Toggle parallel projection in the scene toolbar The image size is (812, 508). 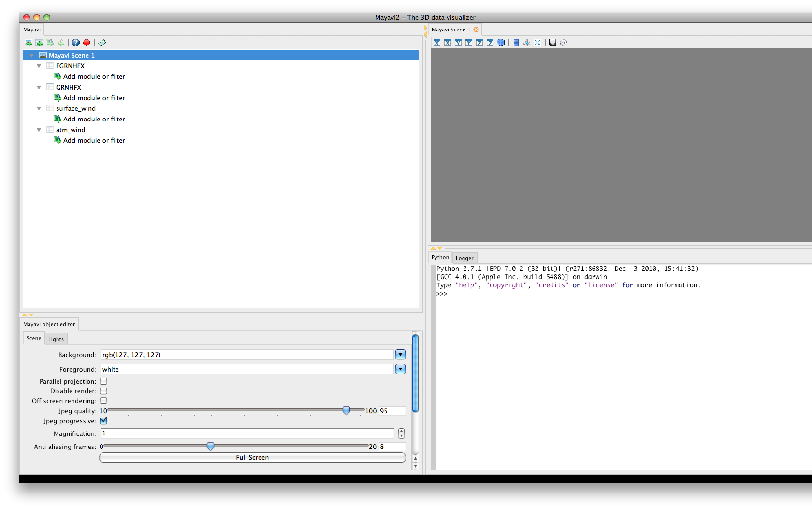(x=516, y=43)
